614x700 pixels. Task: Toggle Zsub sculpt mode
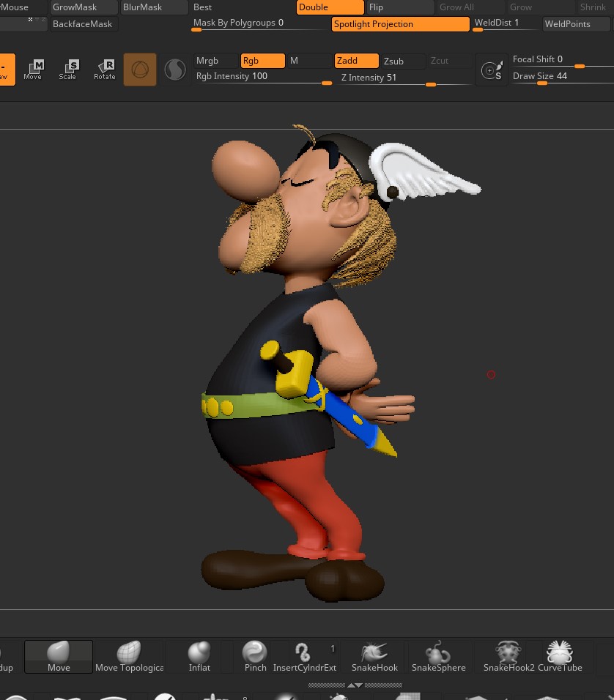pyautogui.click(x=403, y=62)
